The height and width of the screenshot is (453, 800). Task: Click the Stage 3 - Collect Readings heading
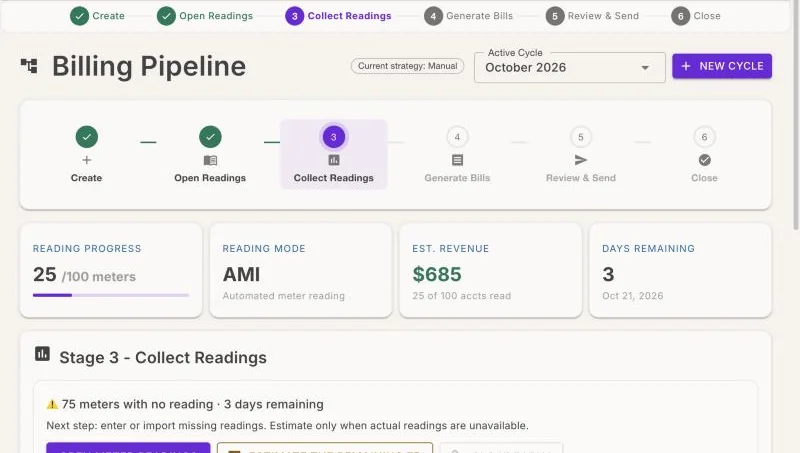[163, 358]
